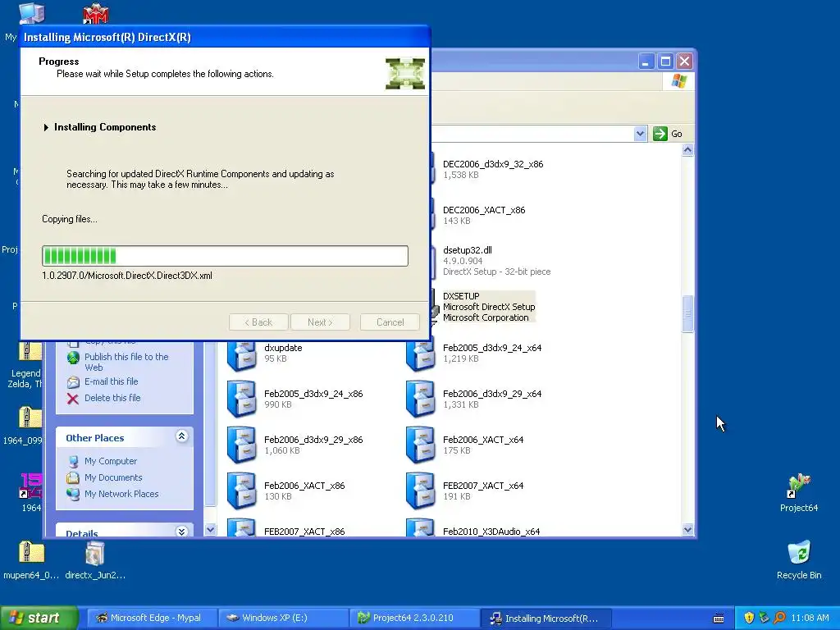The image size is (840, 630).
Task: Open the Explorer address bar dropdown
Action: [x=640, y=134]
